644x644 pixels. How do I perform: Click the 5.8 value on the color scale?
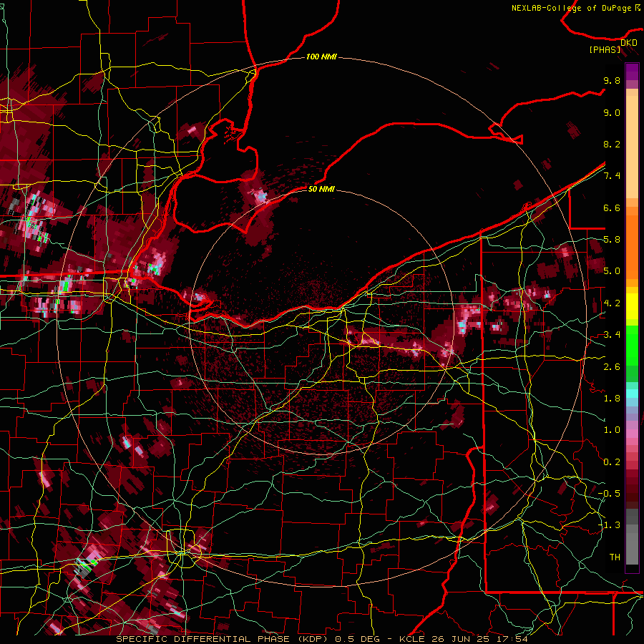[x=612, y=240]
